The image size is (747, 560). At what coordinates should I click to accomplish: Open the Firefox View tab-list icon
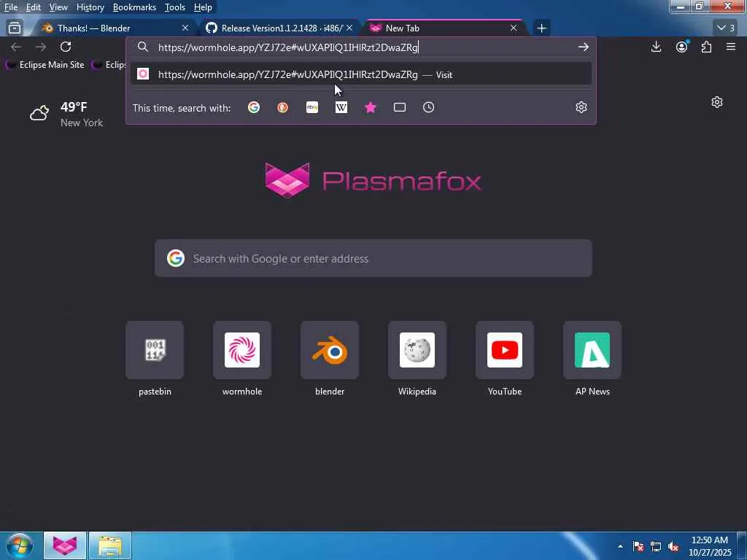coord(15,28)
